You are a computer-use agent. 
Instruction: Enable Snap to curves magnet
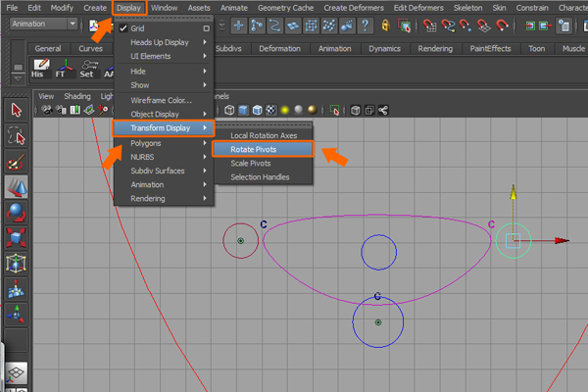pos(448,25)
